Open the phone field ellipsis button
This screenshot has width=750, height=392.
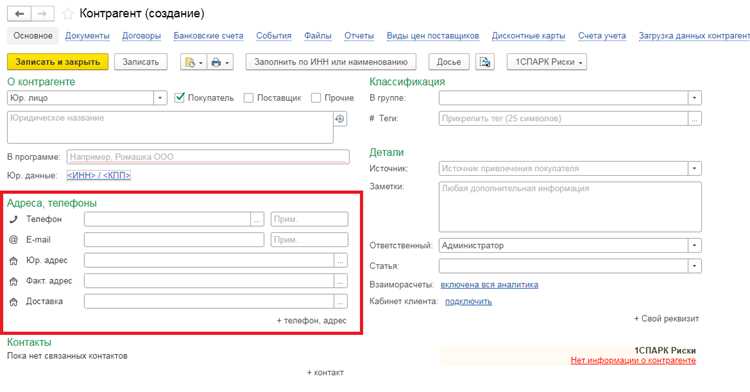tap(257, 219)
